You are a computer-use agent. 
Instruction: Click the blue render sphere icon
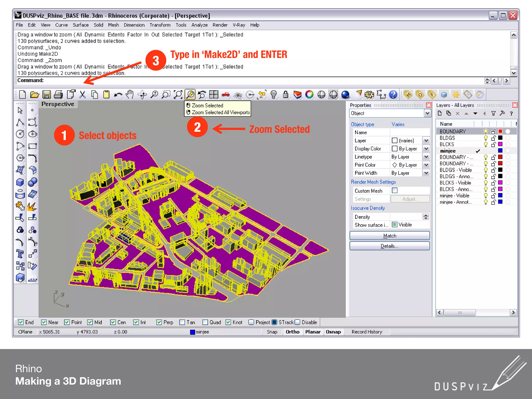tap(345, 95)
